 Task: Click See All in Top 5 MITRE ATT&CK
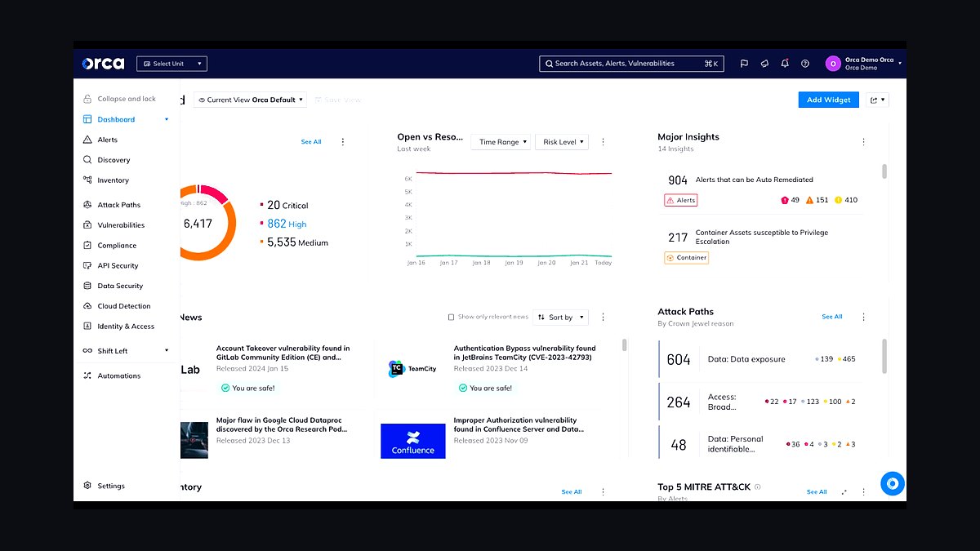817,492
